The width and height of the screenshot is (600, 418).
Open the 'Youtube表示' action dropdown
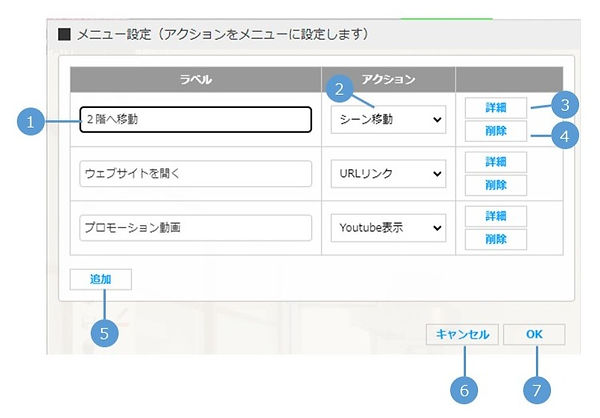[x=387, y=228]
